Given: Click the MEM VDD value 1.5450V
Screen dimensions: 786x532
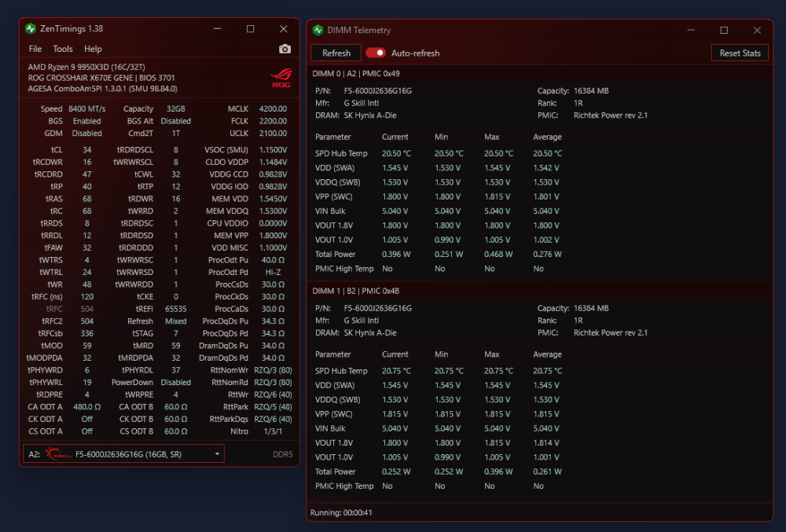Looking at the screenshot, I should point(273,199).
